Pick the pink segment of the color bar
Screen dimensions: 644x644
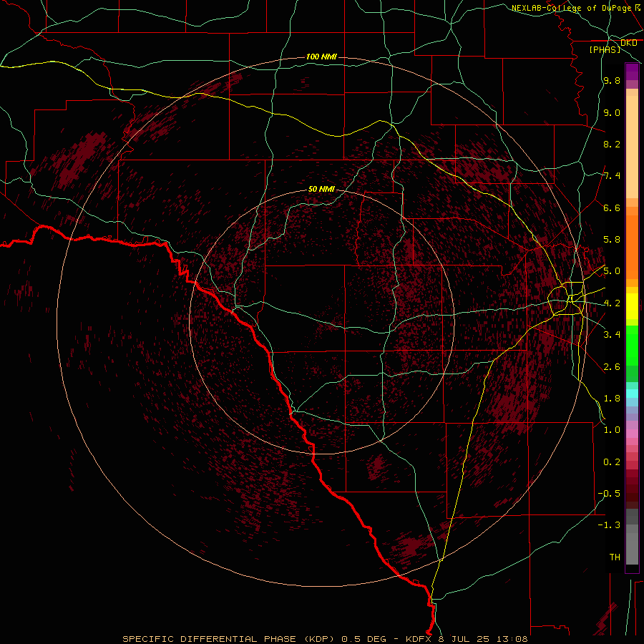tap(632, 434)
